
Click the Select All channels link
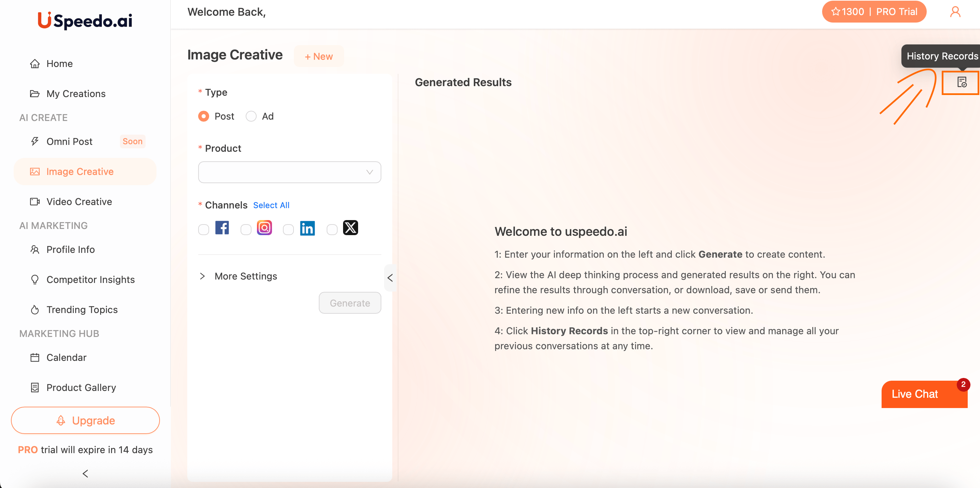click(271, 205)
